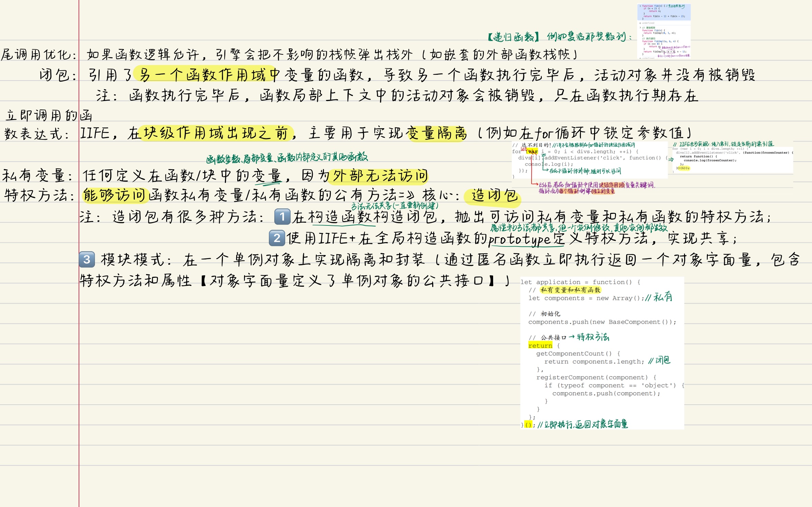
Task: Click code line 'components.push(new BaseComponent())'
Action: pos(602,322)
